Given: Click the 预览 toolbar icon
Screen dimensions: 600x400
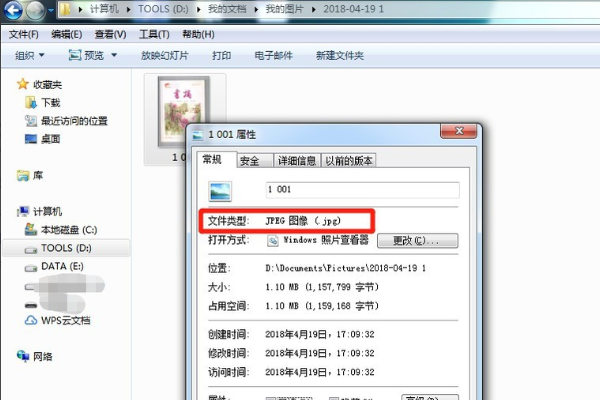Looking at the screenshot, I should 75,55.
